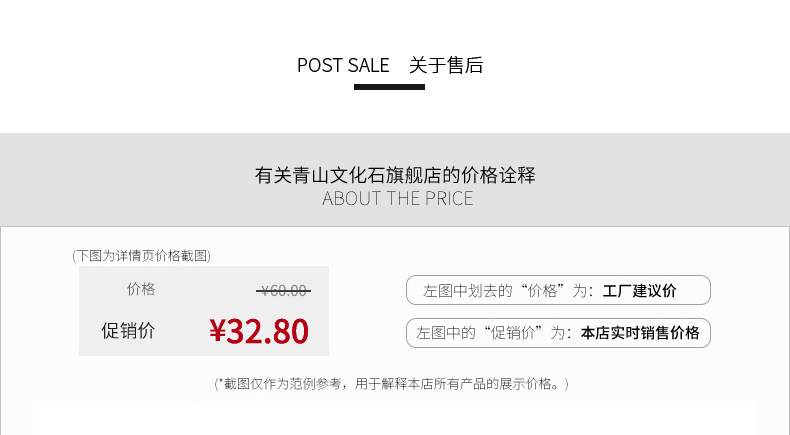Click the text 左图中的"促销价"为
The width and height of the screenshot is (790, 435).
pos(493,333)
